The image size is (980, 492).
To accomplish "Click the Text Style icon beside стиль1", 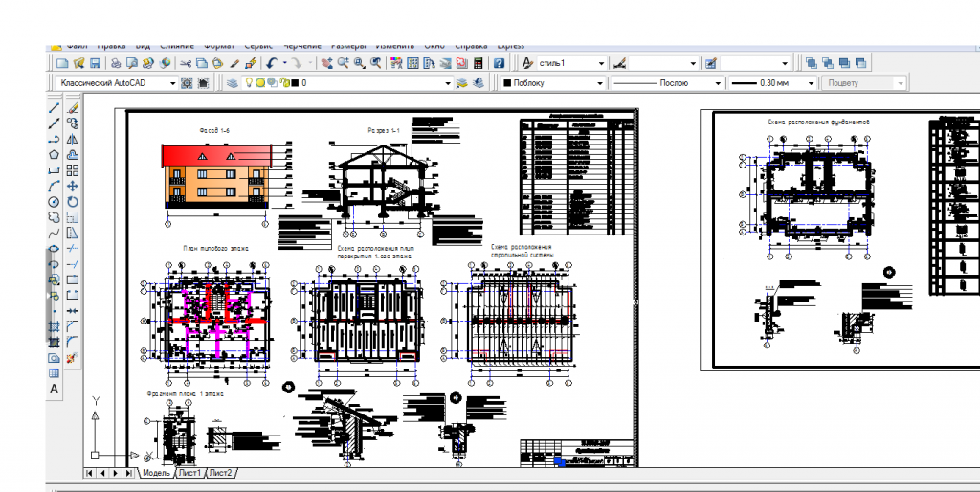I will pos(527,63).
